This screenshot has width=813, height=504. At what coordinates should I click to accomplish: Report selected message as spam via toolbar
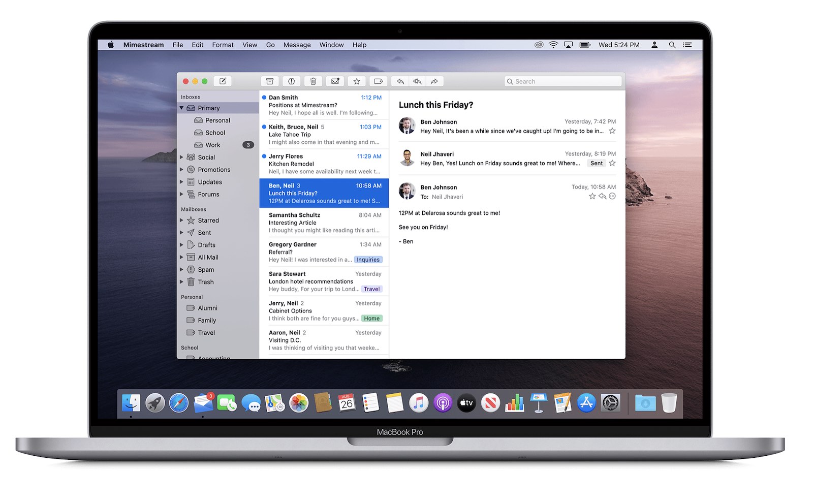292,81
